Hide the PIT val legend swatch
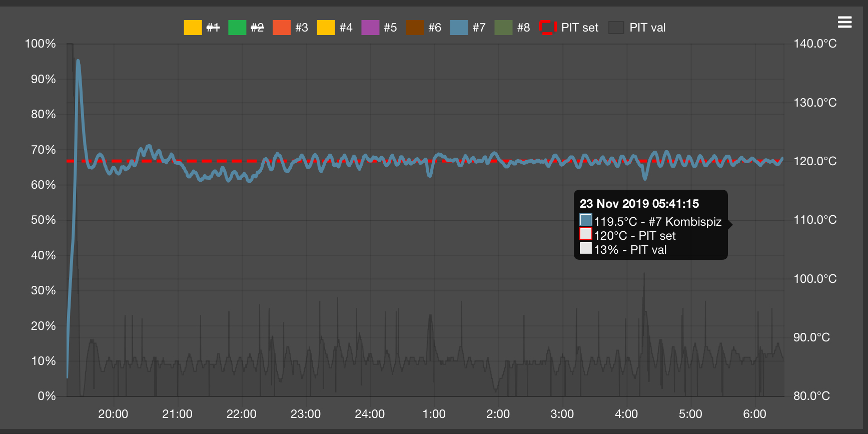This screenshot has width=868, height=434. [x=616, y=28]
